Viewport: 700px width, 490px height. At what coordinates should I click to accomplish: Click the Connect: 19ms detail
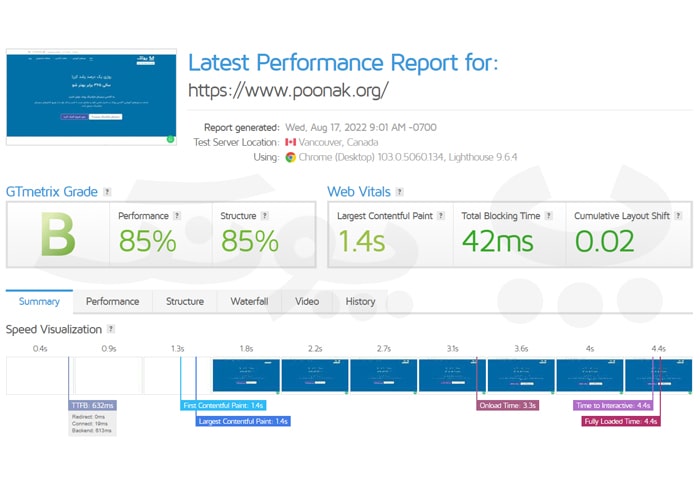[x=89, y=424]
